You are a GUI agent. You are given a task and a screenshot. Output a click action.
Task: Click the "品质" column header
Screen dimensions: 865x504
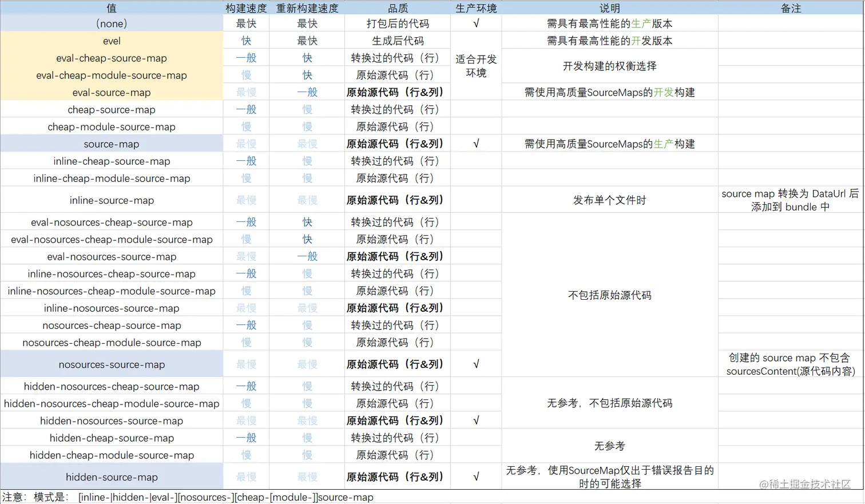click(x=398, y=7)
